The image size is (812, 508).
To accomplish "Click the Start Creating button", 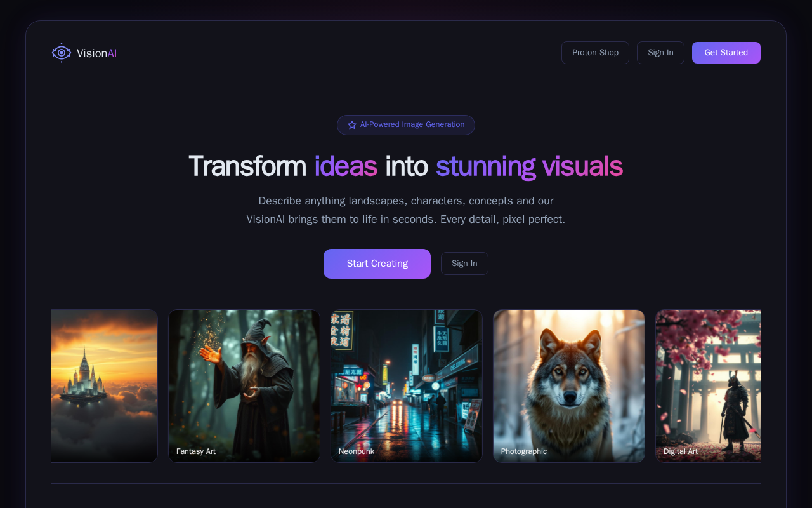I will (x=377, y=264).
